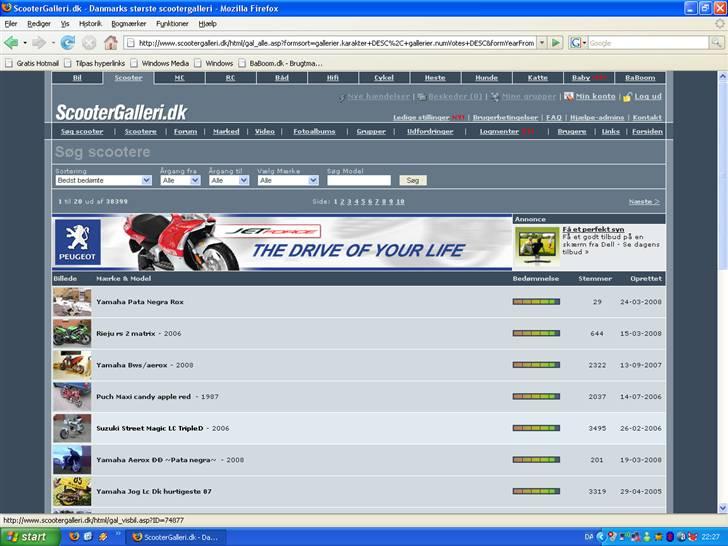Switch to the Cykel gallery tab
Viewport: 728px width, 546px height.
384,77
